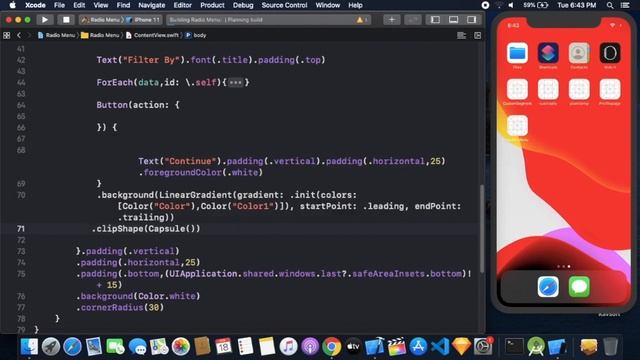Click the build status activity field
Viewport: 640px width, 360px height.
268,20
